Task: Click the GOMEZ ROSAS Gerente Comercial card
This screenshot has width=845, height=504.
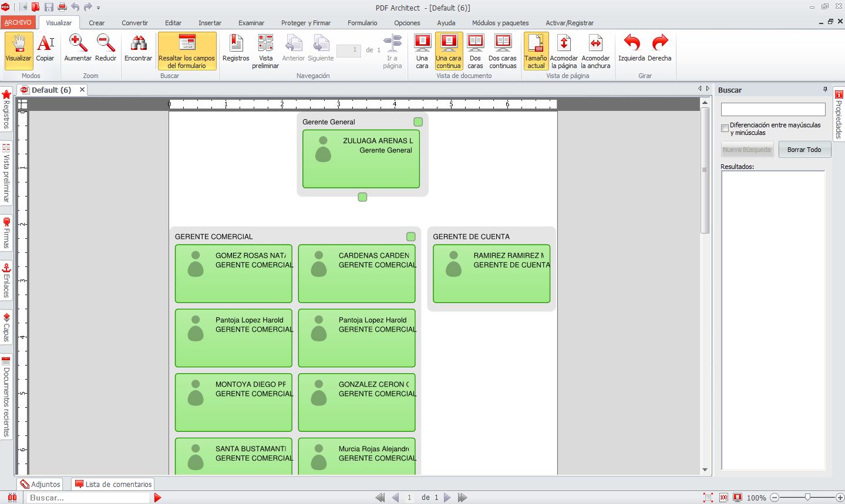Action: 234,273
